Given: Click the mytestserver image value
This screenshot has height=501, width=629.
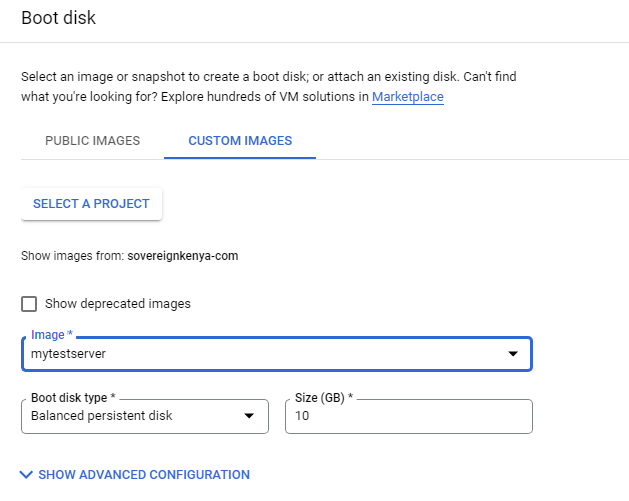Looking at the screenshot, I should coord(68,354).
